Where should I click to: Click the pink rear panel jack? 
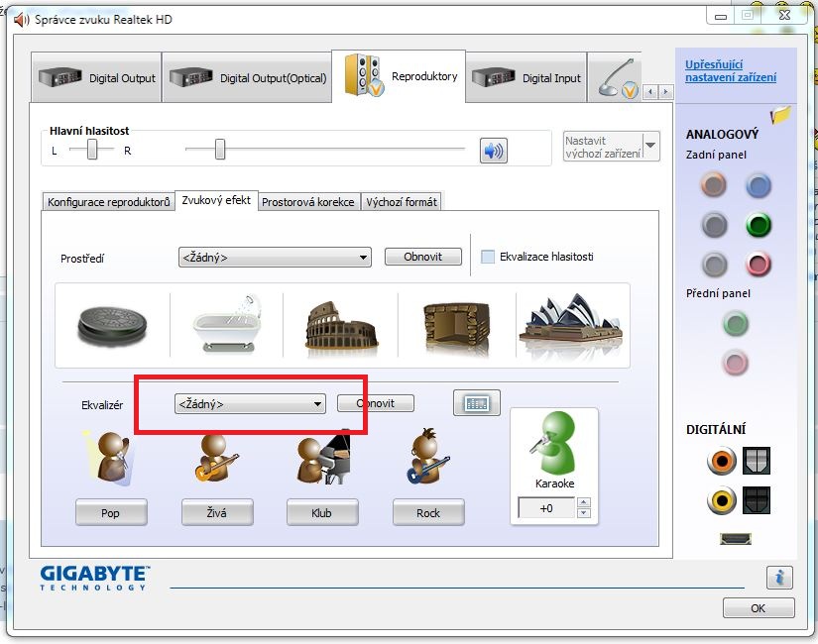pos(758,264)
